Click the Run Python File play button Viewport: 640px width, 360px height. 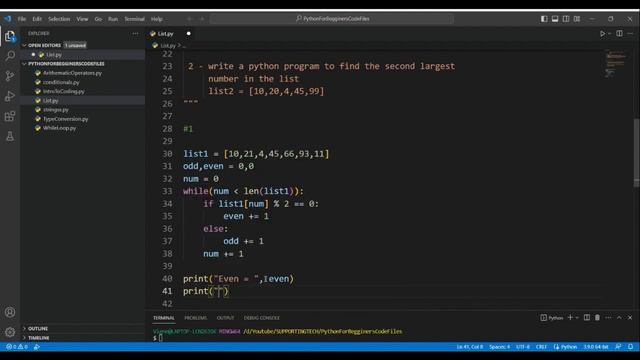(602, 33)
